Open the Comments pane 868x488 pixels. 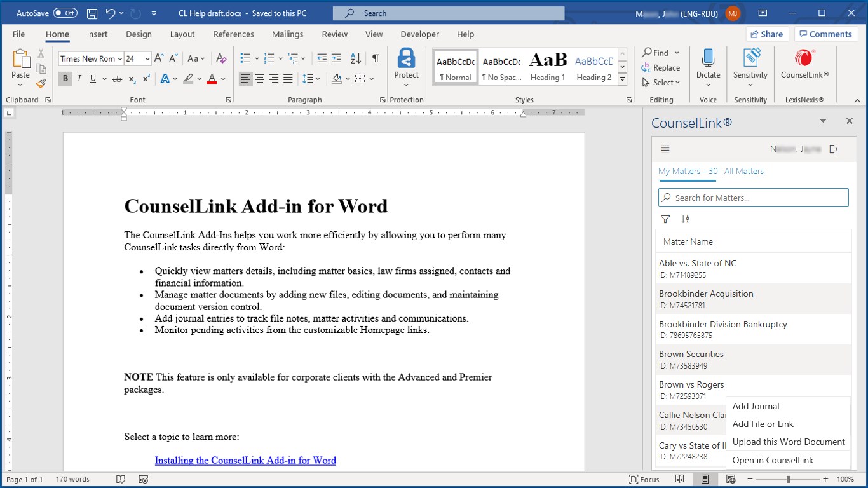825,34
